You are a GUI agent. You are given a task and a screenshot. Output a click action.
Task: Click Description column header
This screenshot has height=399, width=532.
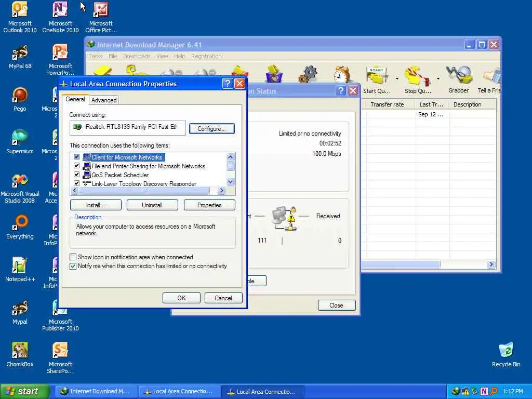pos(472,104)
